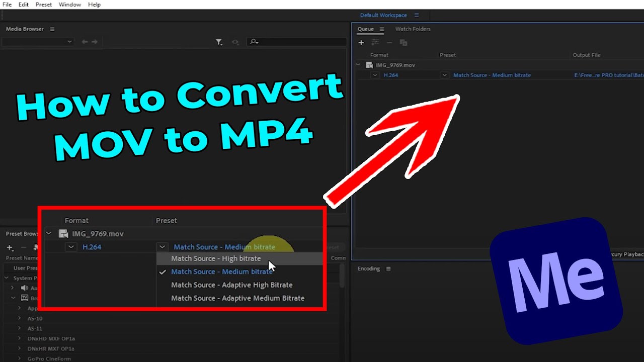Select the DNxHD MXF OP1a row text
The width and height of the screenshot is (644, 362).
pyautogui.click(x=51, y=339)
